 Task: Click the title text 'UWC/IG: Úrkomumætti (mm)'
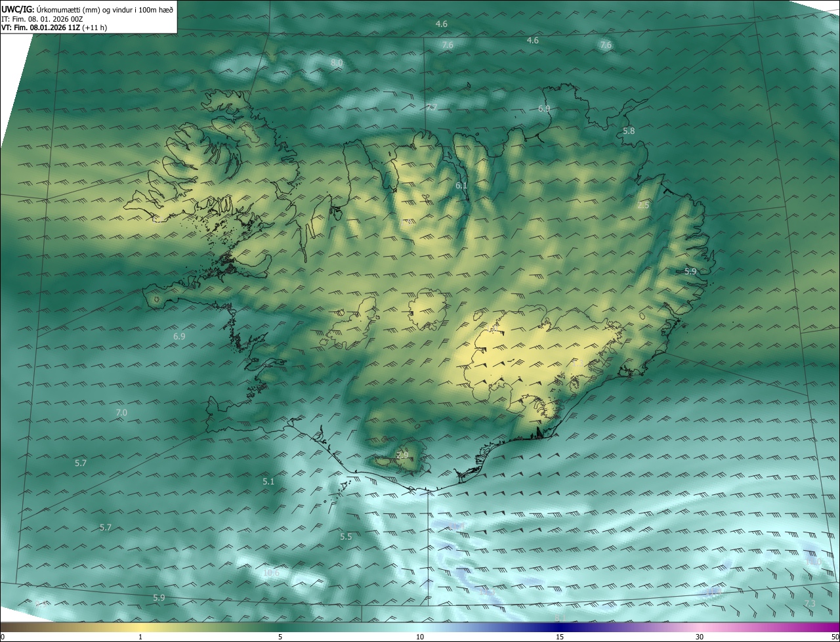click(51, 9)
